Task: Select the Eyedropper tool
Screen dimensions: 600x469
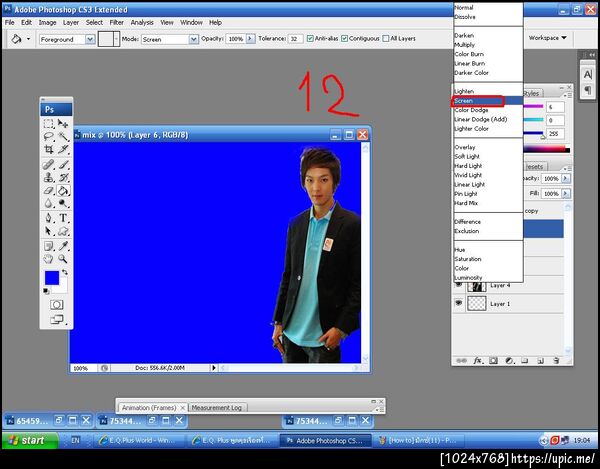Action: pos(63,246)
